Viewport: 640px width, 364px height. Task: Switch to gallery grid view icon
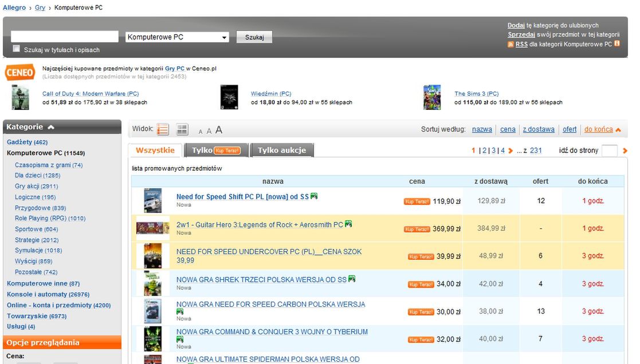182,129
